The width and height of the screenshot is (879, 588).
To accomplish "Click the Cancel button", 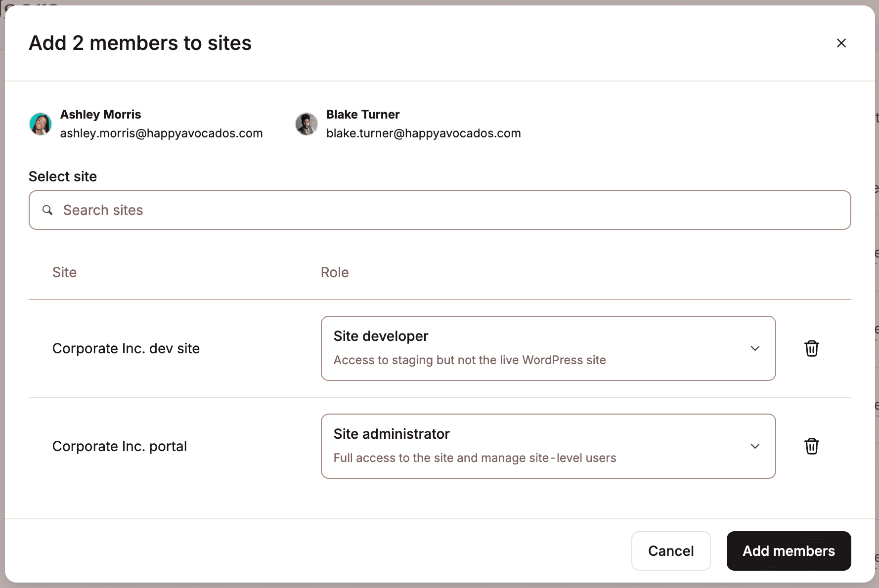I will (671, 551).
